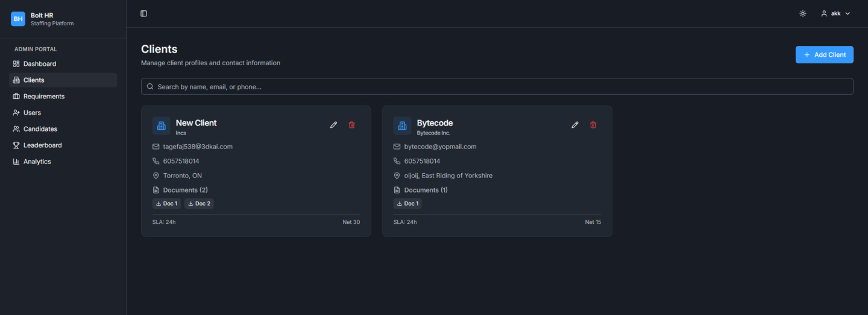Click the pencil icon on Bytecode
Viewport: 868px width, 315px height.
point(575,125)
